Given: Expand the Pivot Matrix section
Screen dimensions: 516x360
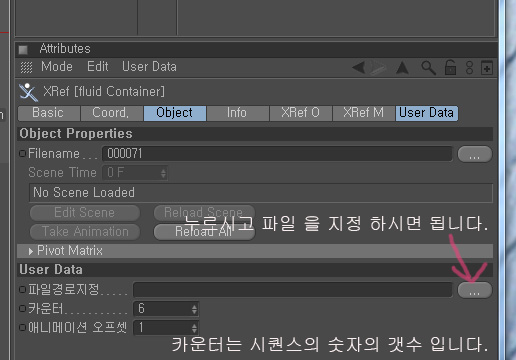Looking at the screenshot, I should (31, 251).
